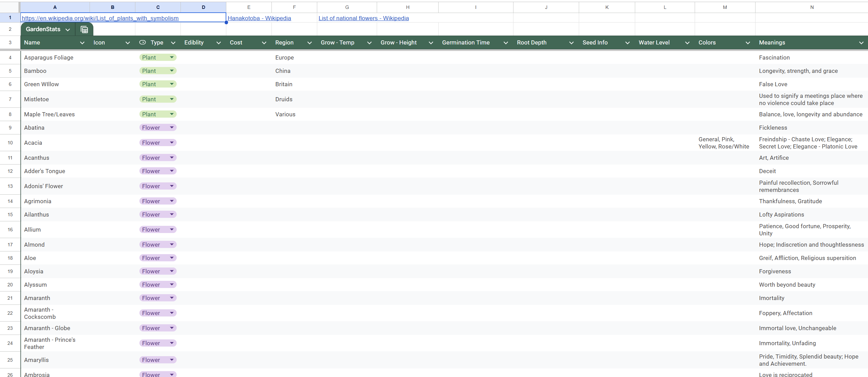Image resolution: width=868 pixels, height=377 pixels.
Task: Open the Name column filter arrow
Action: coord(82,43)
